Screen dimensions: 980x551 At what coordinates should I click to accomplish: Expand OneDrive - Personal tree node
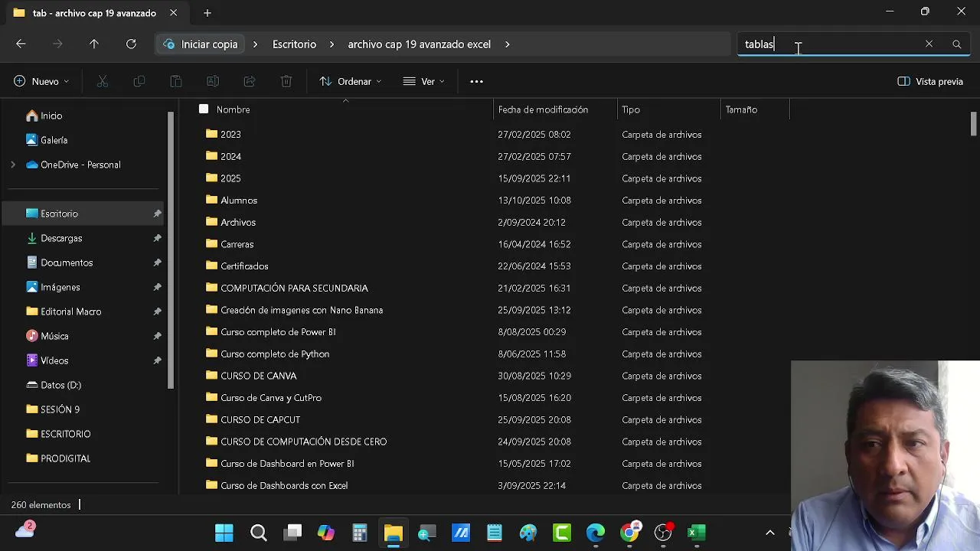(12, 165)
